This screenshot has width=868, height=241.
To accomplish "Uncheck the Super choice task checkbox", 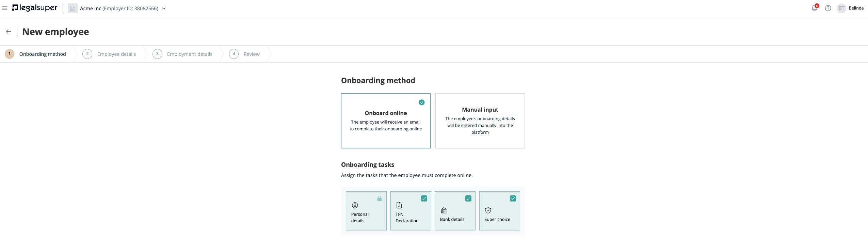I will pyautogui.click(x=513, y=198).
